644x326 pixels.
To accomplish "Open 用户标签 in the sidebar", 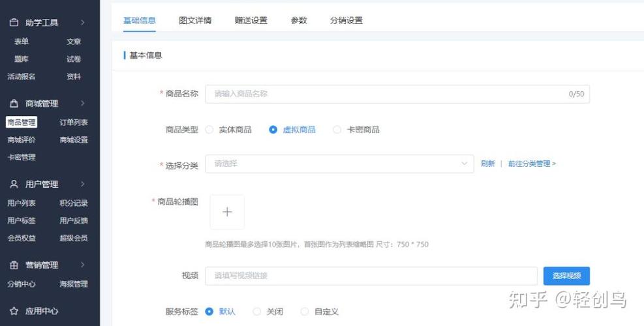I will click(x=22, y=220).
